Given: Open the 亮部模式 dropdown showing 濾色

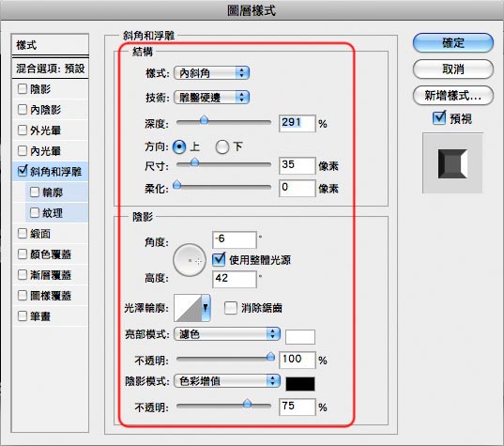Looking at the screenshot, I should point(226,334).
